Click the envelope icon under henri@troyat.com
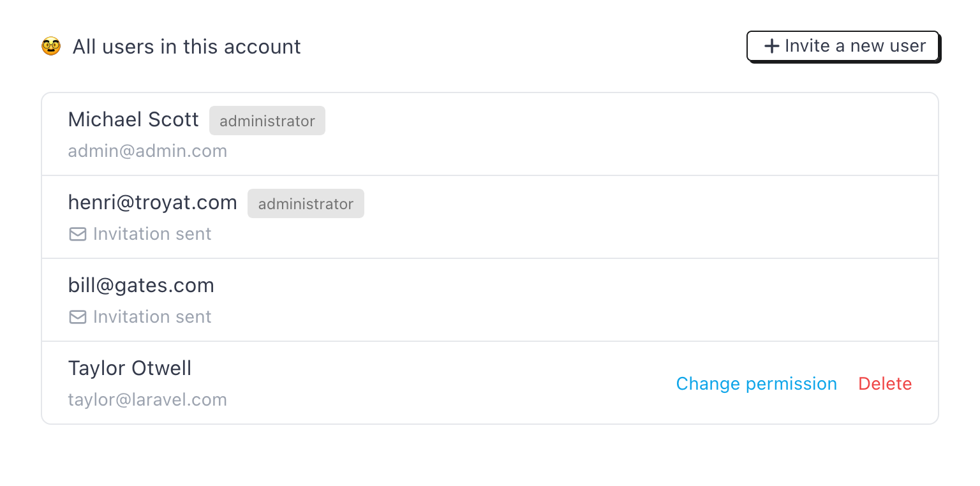Viewport: 980px width, 486px height. click(77, 234)
